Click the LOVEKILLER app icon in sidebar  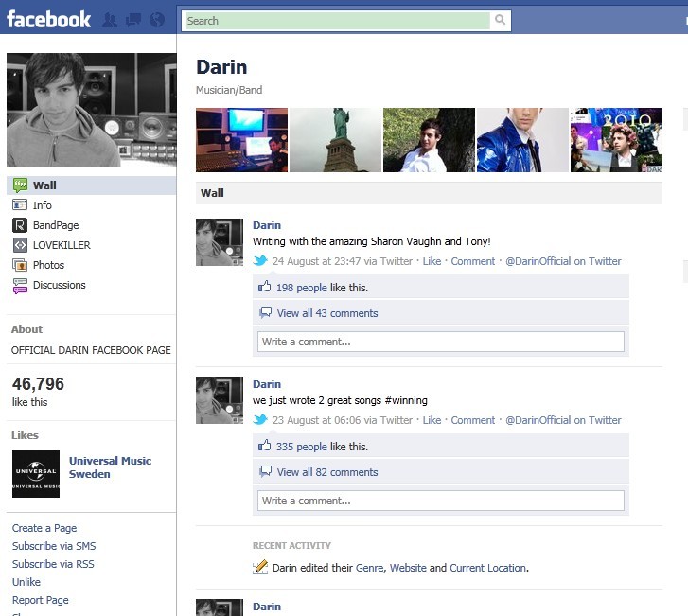(x=20, y=245)
